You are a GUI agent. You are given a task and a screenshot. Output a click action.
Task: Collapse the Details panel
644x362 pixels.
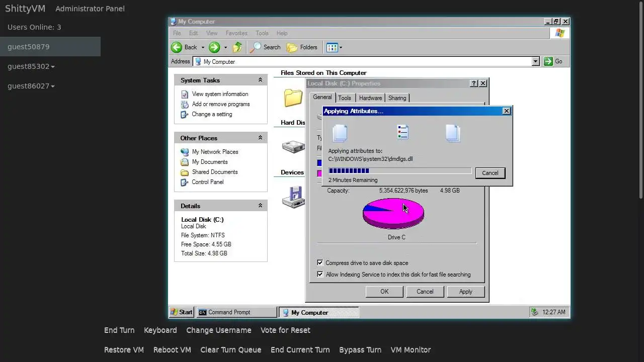[x=260, y=206]
